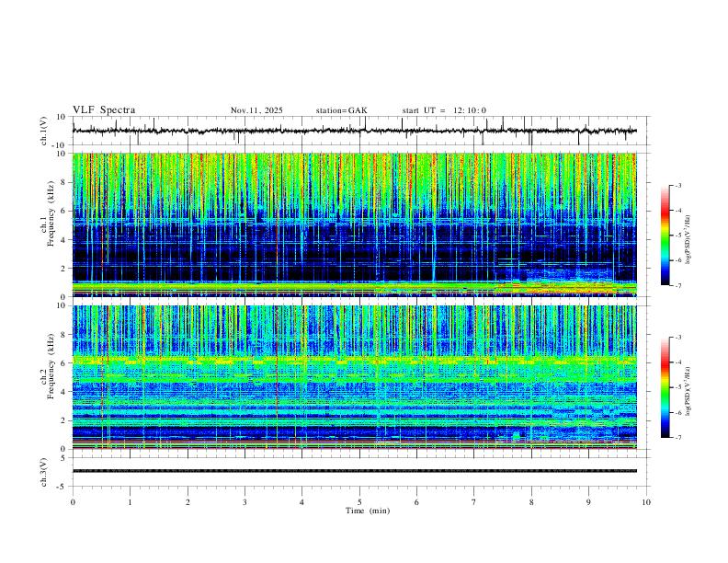Click time axis tick label "2"
This screenshot has width=728, height=563.
click(188, 502)
